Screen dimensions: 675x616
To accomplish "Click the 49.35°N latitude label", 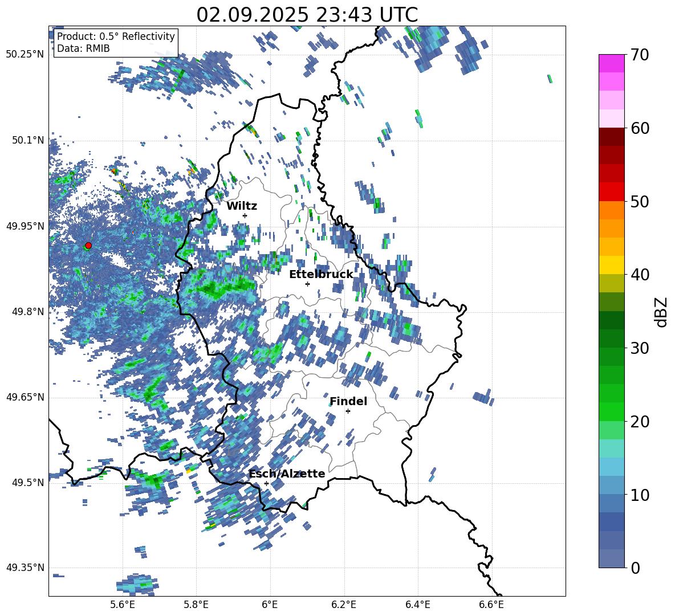I will point(25,568).
